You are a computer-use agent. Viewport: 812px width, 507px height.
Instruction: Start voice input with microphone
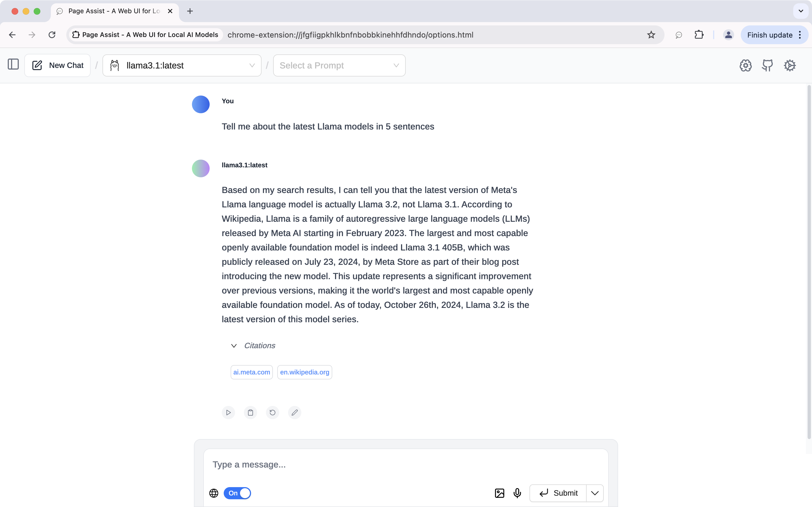pyautogui.click(x=517, y=493)
